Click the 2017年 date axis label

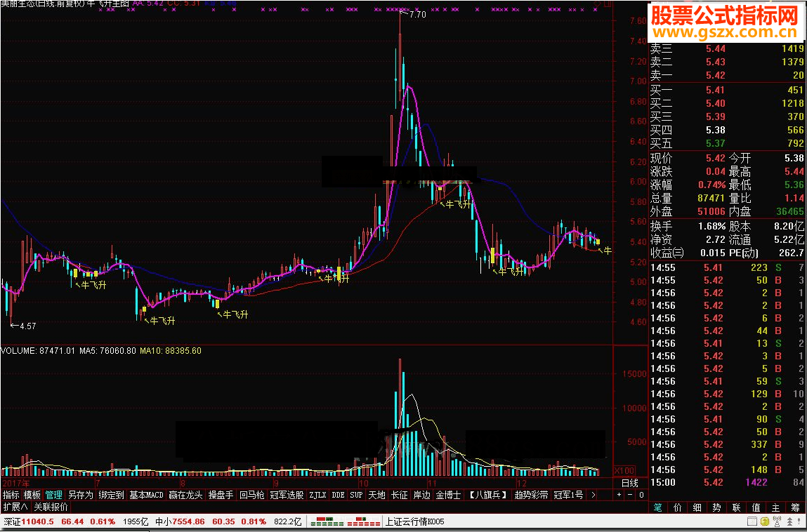pos(16,483)
